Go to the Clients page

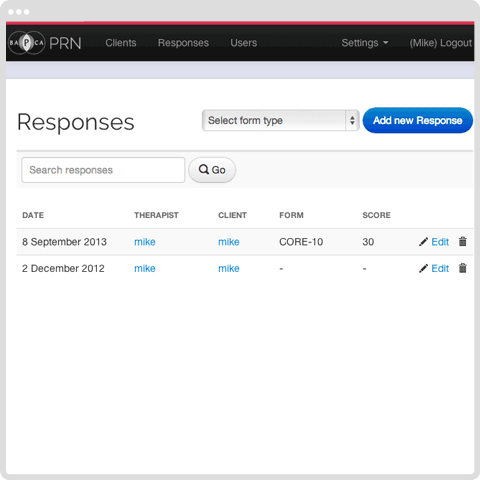coord(121,43)
